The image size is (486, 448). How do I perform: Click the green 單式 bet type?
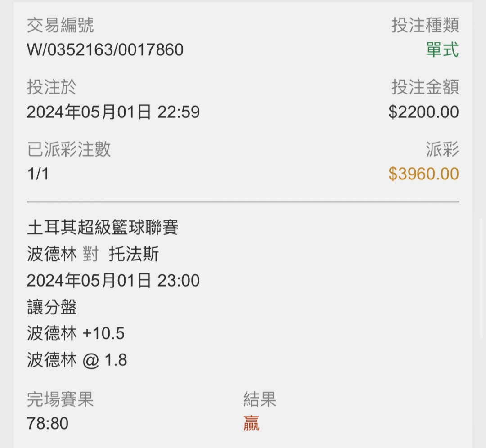(442, 50)
